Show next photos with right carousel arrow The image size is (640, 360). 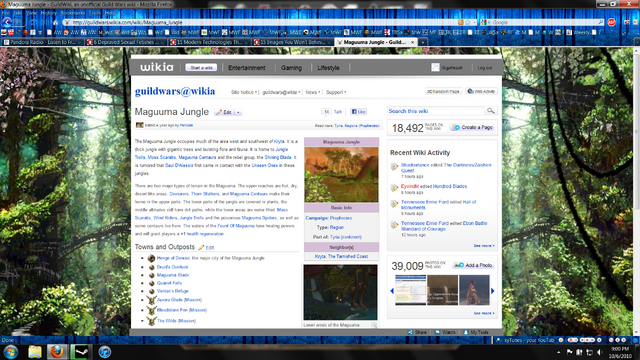(x=493, y=291)
